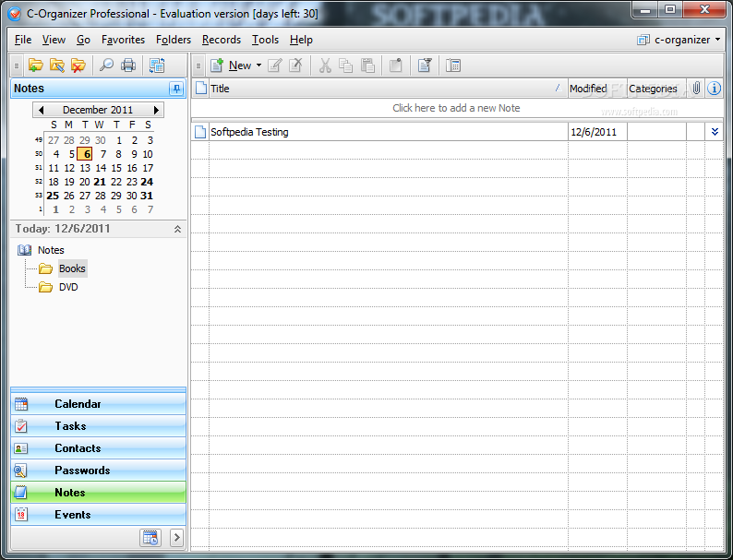This screenshot has height=560, width=733.
Task: Click the Edit record pencil icon
Action: coord(275,66)
